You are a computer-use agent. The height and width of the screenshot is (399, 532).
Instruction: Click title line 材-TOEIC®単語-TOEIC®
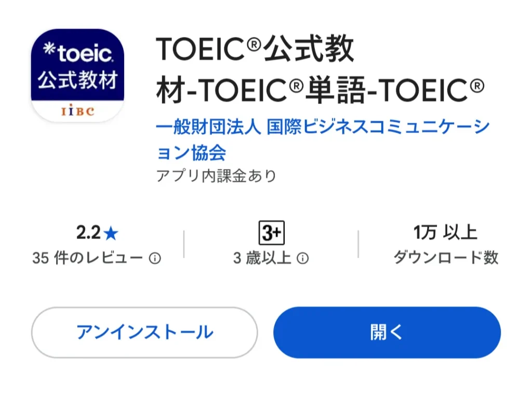(320, 90)
